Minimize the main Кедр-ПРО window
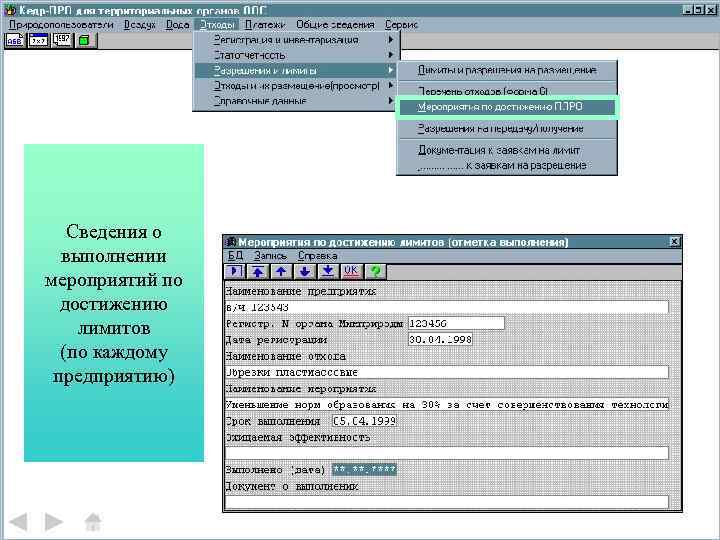Viewport: 720px width, 540px height. click(x=687, y=9)
